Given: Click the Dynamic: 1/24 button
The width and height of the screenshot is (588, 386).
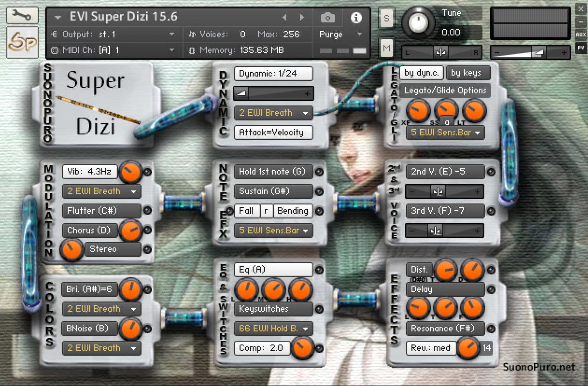Looking at the screenshot, I should click(273, 74).
